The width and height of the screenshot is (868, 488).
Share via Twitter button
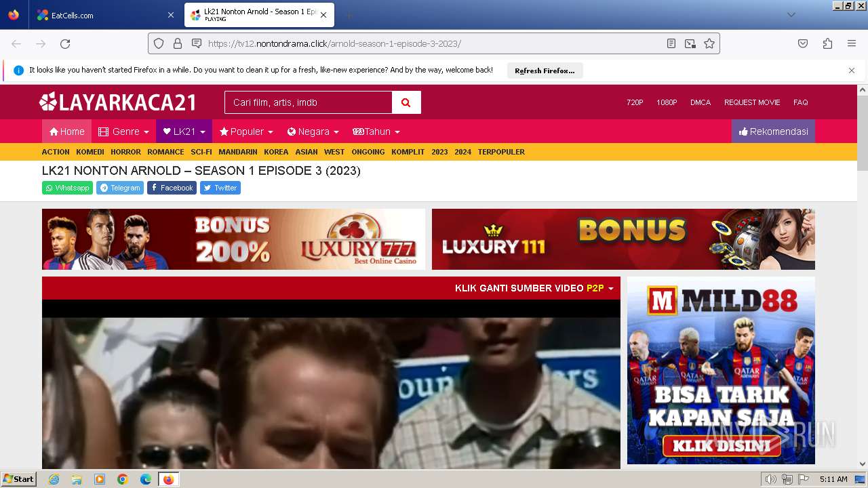pos(220,188)
